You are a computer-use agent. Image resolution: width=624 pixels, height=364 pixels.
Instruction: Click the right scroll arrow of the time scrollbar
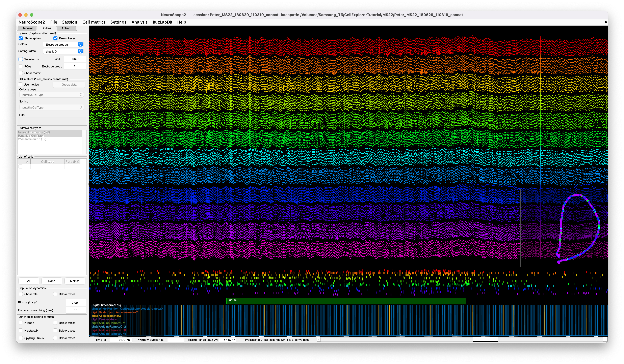605,339
